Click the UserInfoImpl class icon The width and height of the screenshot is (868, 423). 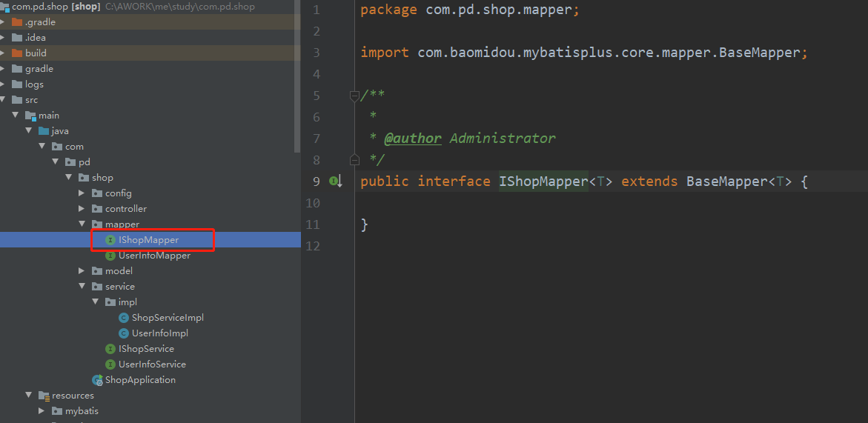(x=124, y=333)
